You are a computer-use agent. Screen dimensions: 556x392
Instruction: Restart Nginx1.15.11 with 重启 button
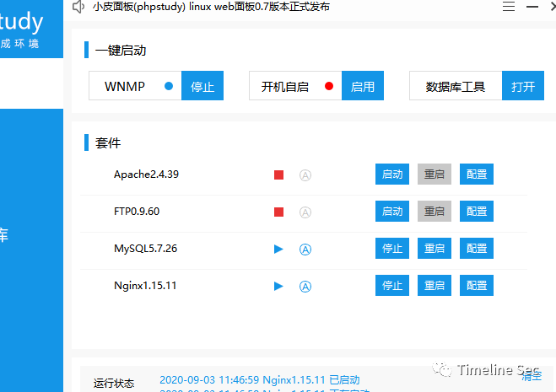click(435, 285)
